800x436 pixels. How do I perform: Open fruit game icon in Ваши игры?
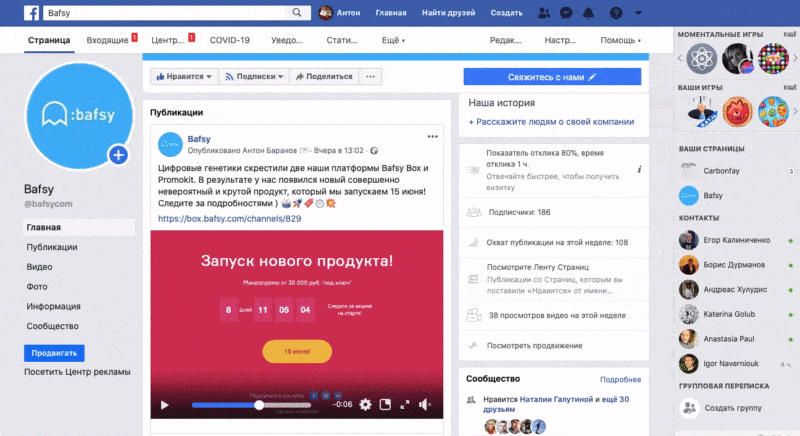coord(773,111)
